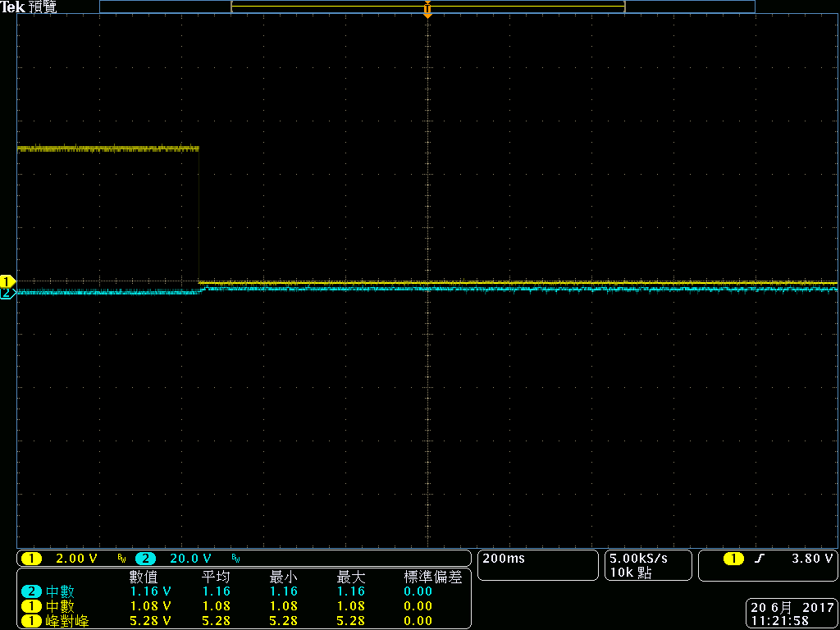Click the 平均 column header

[216, 577]
